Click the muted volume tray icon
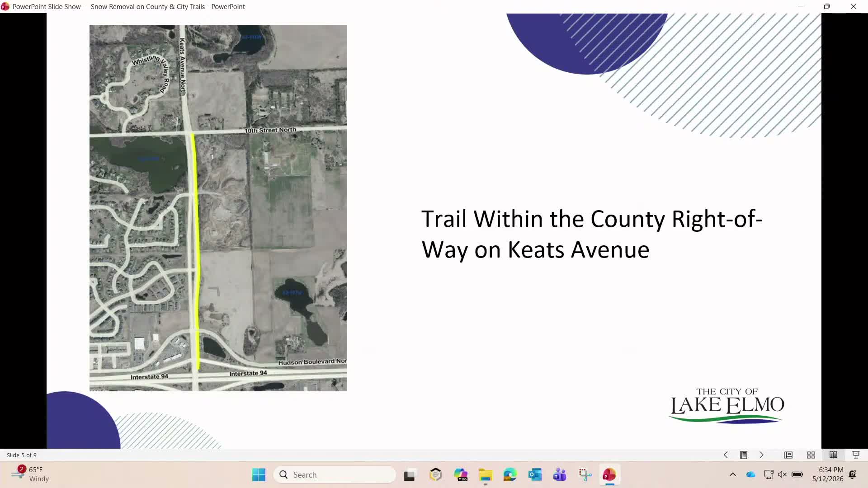This screenshot has width=868, height=488. pos(783,474)
